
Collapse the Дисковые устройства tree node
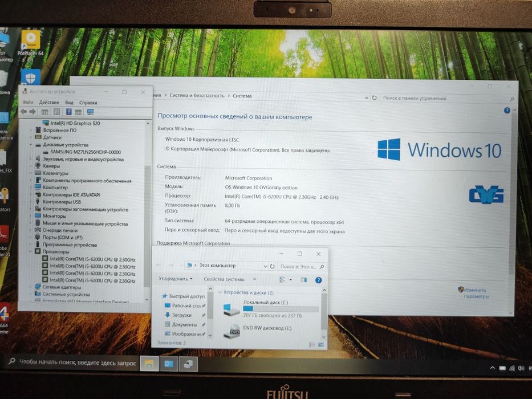pyautogui.click(x=31, y=145)
